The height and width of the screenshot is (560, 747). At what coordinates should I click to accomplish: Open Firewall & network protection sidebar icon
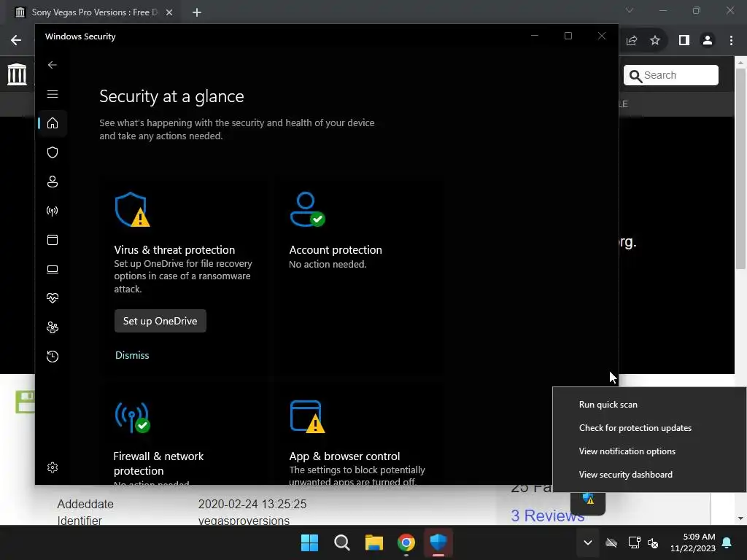[x=53, y=211]
